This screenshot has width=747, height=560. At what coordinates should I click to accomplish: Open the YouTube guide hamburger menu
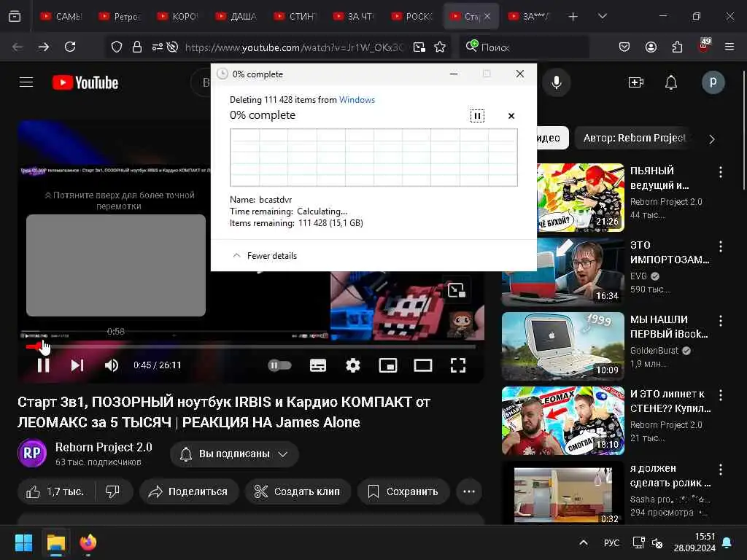(x=26, y=82)
